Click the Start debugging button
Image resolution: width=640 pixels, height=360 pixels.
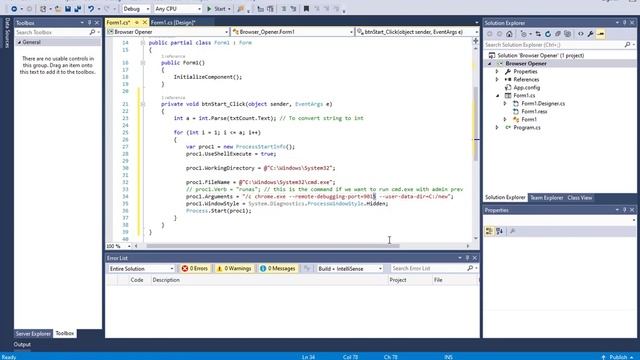[218, 9]
